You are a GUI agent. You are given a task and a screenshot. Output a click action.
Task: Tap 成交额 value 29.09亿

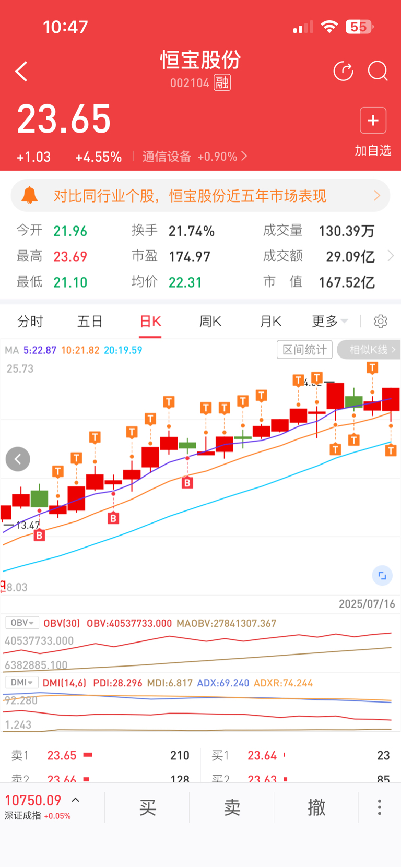pos(350,256)
